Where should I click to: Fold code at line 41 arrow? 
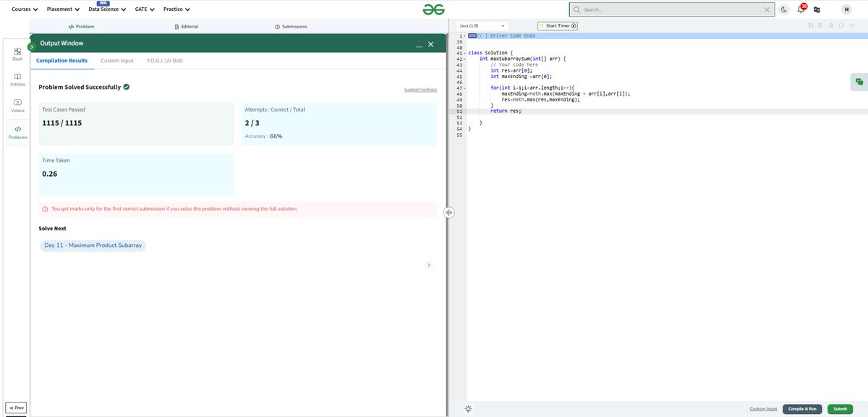pyautogui.click(x=464, y=53)
